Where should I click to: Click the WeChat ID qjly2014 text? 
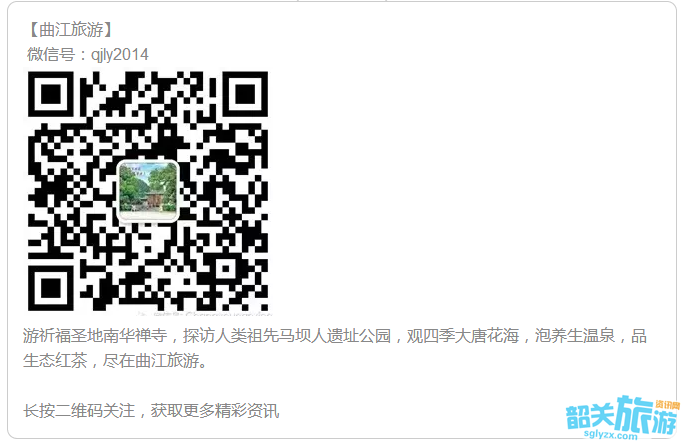[x=120, y=55]
